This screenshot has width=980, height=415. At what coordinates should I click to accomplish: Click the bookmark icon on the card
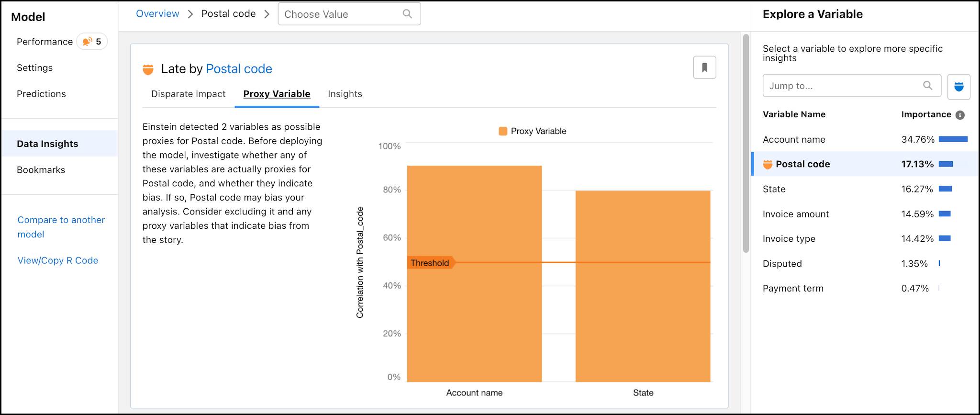[704, 67]
